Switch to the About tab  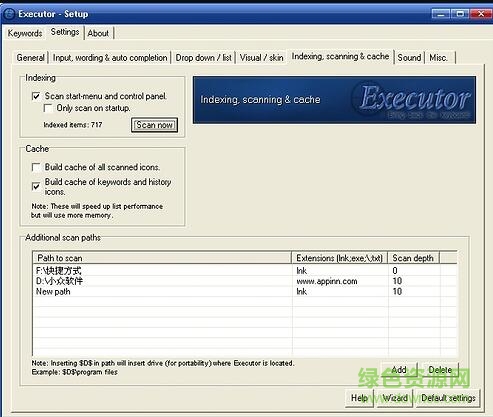pyautogui.click(x=98, y=33)
